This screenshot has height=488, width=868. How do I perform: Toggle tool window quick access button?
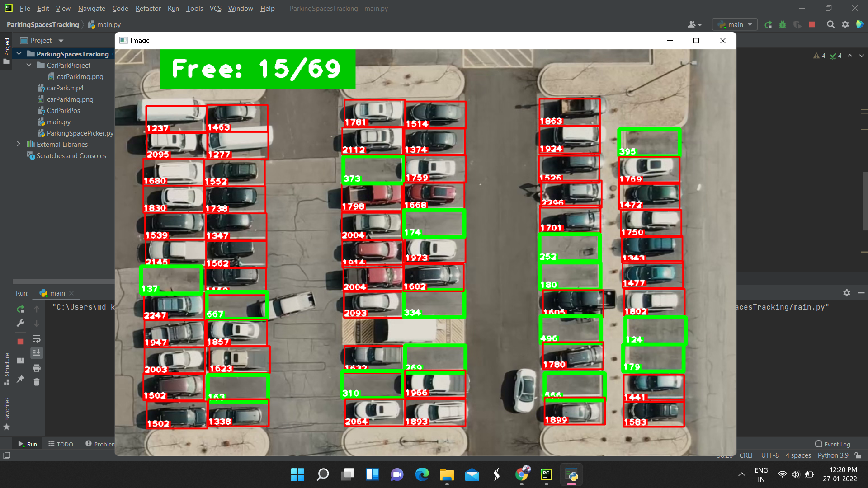click(6, 455)
